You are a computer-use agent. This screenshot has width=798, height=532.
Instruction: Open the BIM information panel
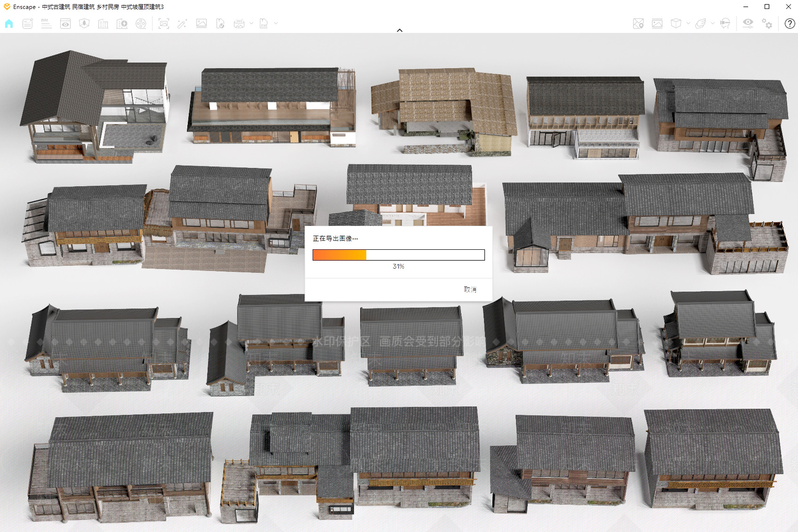[x=46, y=23]
